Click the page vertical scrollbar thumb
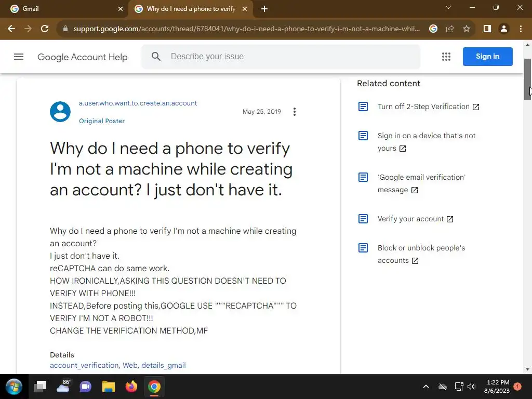 pyautogui.click(x=528, y=79)
